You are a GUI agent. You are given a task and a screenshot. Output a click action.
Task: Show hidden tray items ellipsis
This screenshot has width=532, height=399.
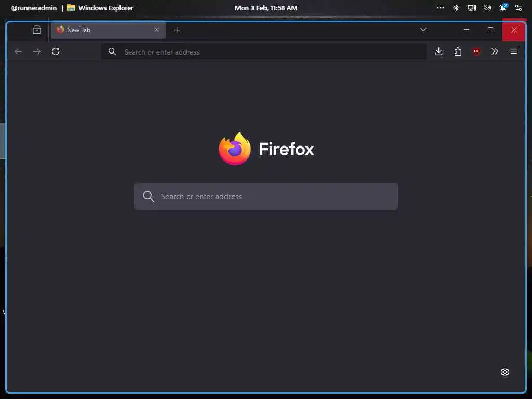coord(441,8)
